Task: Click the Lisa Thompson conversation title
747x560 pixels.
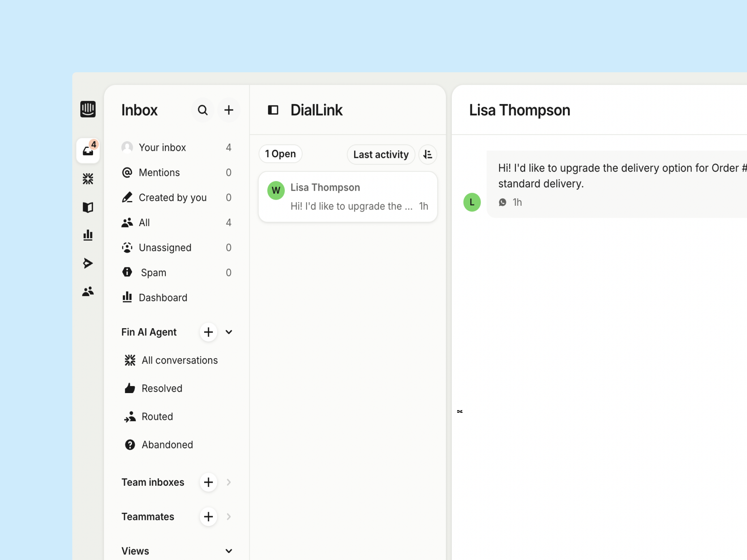Action: [x=519, y=110]
